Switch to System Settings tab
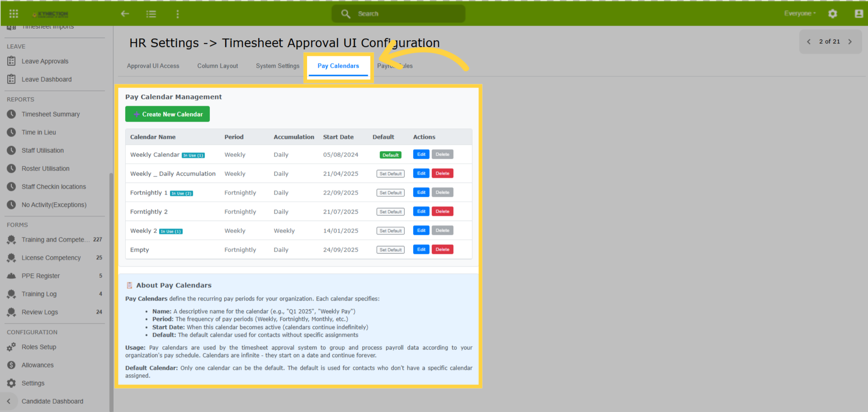This screenshot has width=868, height=412. pos(278,66)
